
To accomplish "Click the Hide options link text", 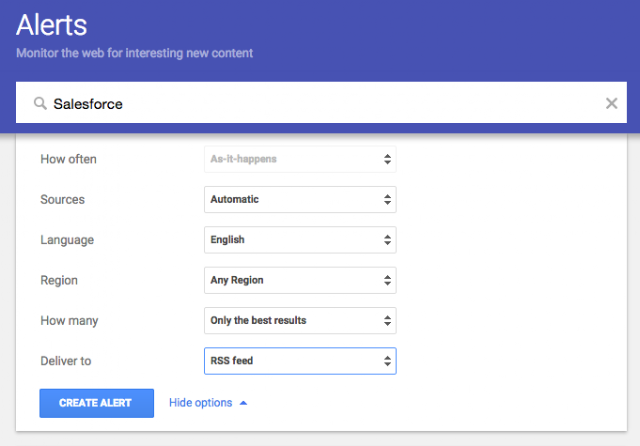I will (x=200, y=403).
